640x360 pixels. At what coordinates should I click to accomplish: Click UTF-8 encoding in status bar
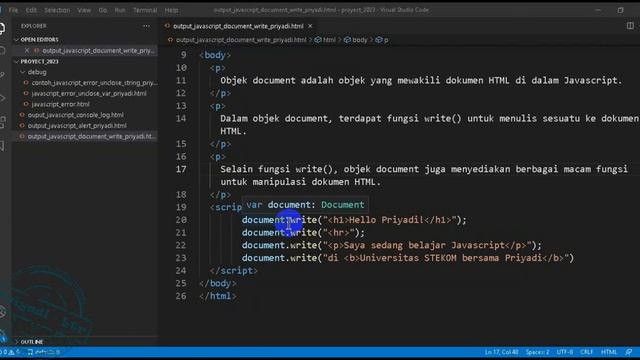tap(564, 352)
